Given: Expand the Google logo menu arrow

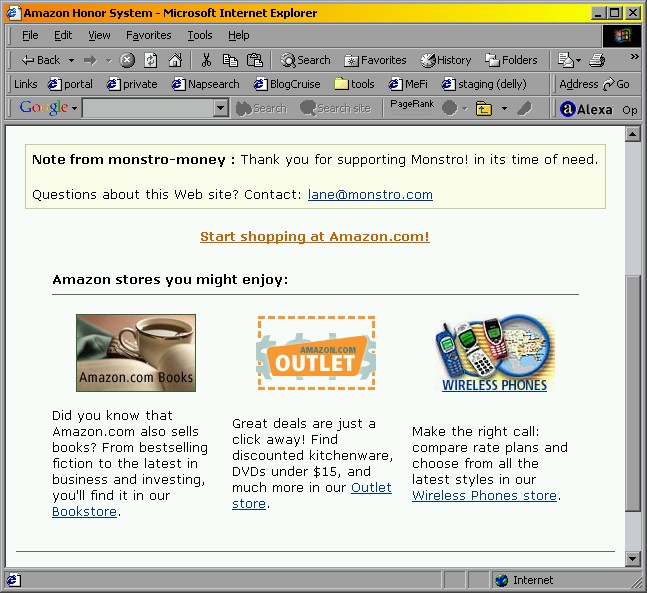Looking at the screenshot, I should click(74, 108).
